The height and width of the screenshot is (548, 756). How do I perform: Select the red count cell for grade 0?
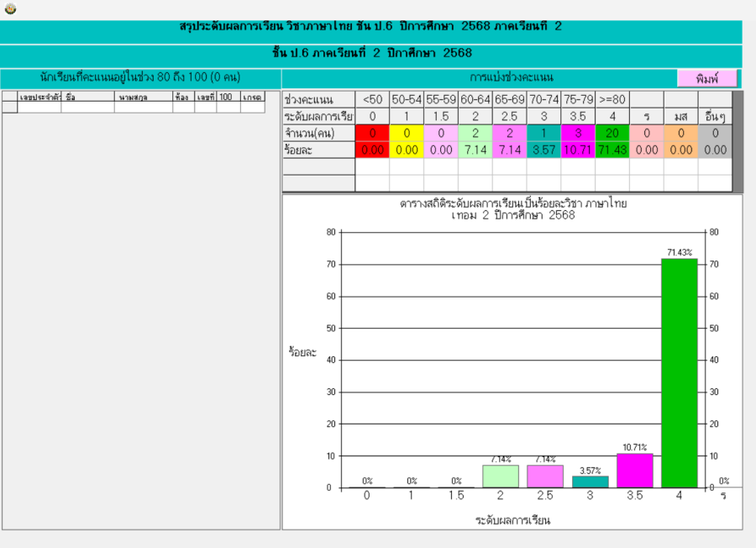coord(372,133)
